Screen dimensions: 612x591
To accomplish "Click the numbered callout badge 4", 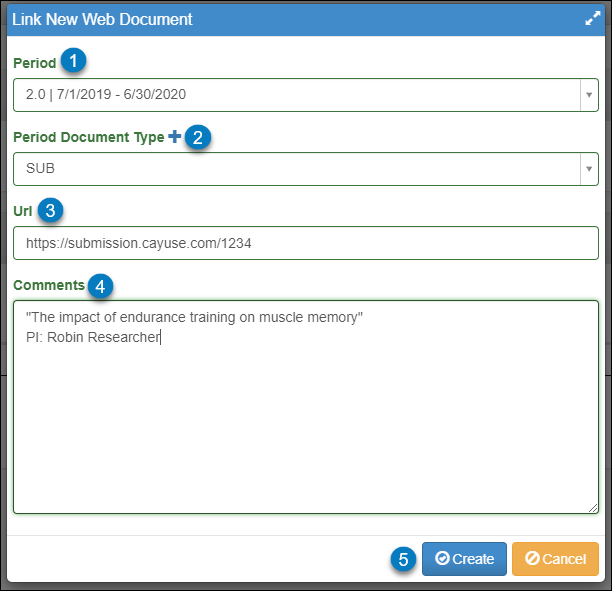I will pyautogui.click(x=100, y=287).
